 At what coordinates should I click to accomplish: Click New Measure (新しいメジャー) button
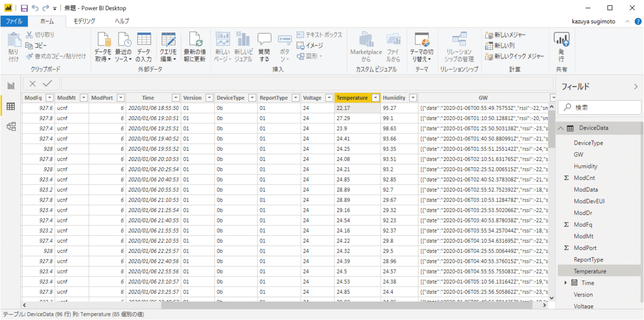[x=509, y=35]
